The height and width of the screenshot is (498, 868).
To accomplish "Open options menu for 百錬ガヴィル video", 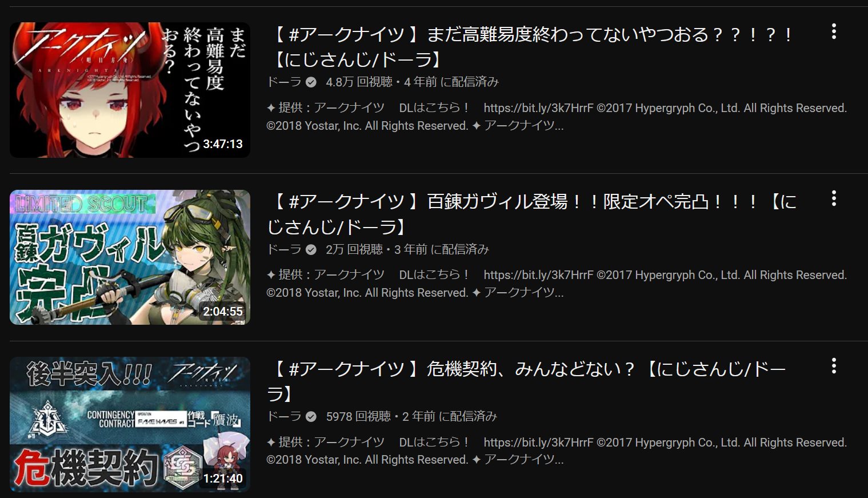I will pos(834,198).
